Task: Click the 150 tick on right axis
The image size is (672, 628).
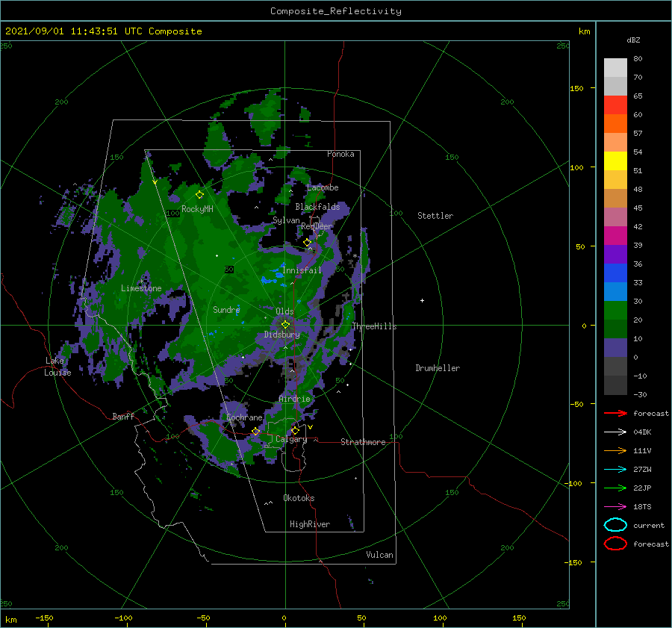Action: (x=576, y=88)
